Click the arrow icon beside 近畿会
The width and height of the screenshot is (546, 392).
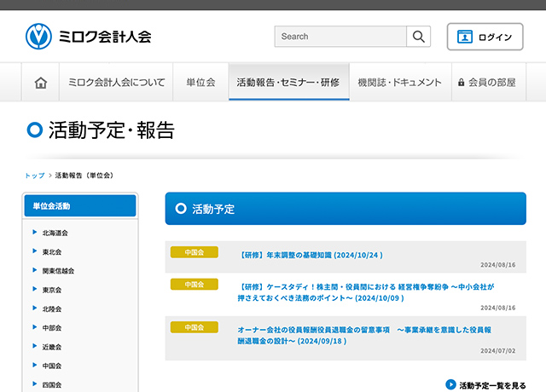point(34,346)
